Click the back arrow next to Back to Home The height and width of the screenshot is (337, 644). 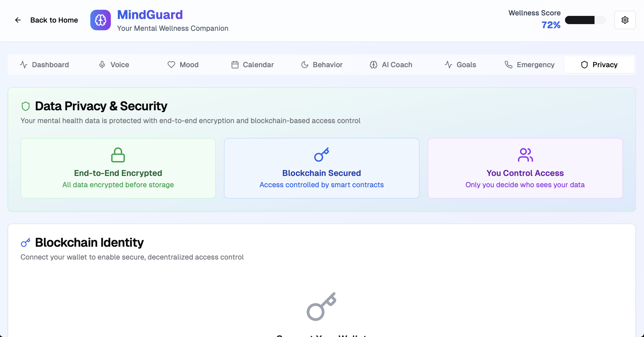tap(18, 20)
